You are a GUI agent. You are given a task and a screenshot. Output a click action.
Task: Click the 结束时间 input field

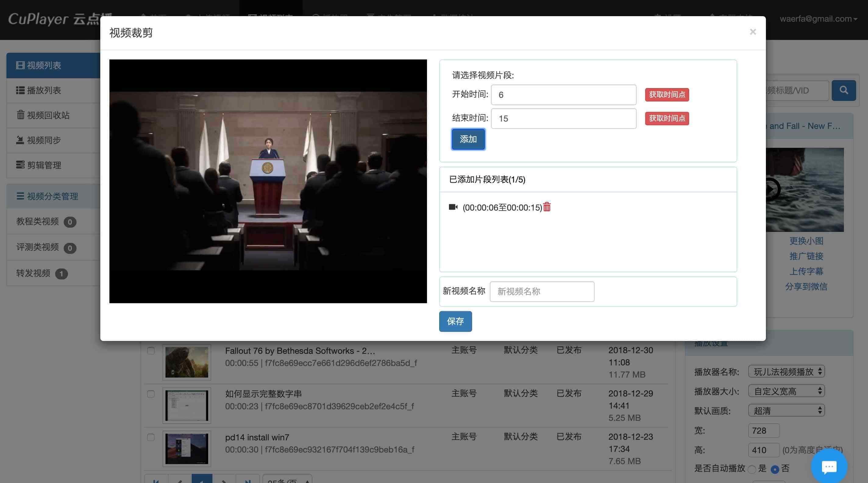coord(564,119)
